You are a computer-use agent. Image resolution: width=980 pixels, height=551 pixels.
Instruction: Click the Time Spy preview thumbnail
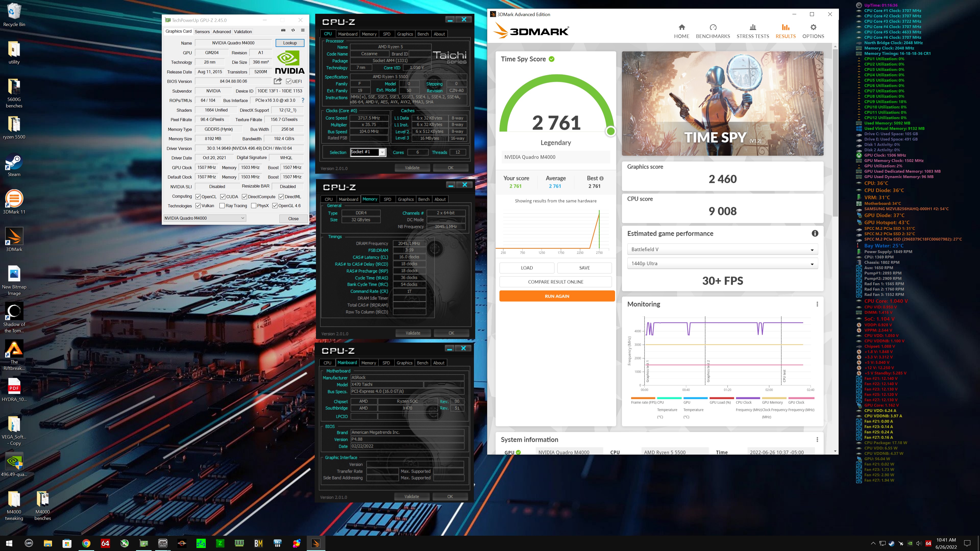722,103
